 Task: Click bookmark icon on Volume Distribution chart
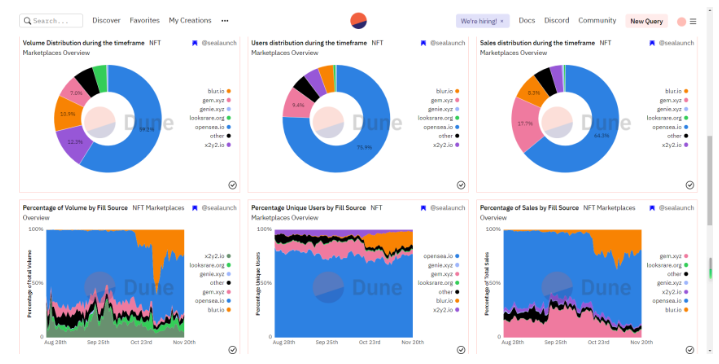coord(194,43)
